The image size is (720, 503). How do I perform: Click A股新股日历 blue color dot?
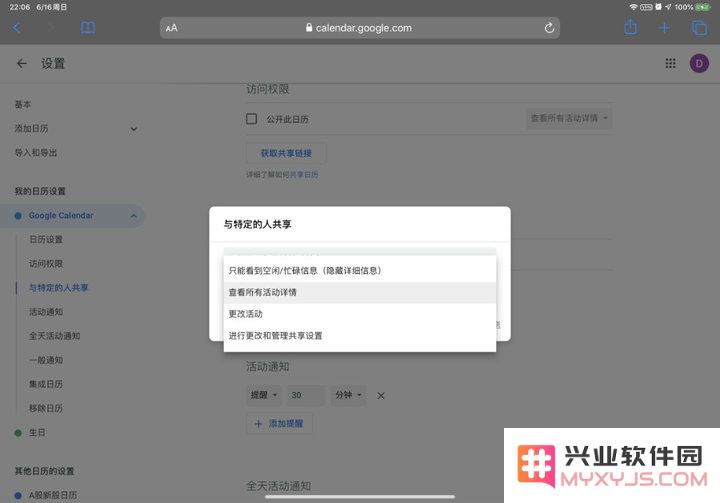(18, 496)
